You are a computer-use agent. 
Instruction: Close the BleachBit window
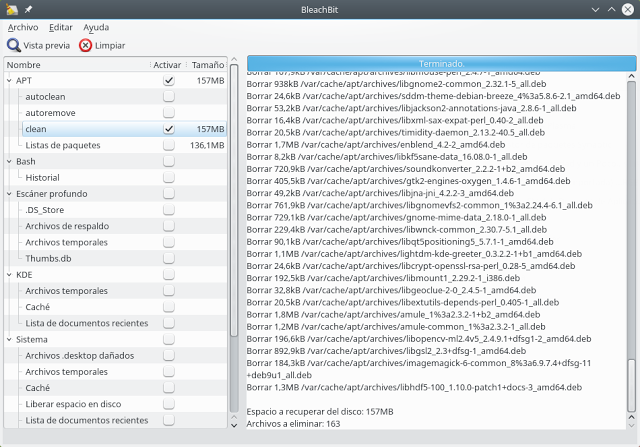point(628,9)
